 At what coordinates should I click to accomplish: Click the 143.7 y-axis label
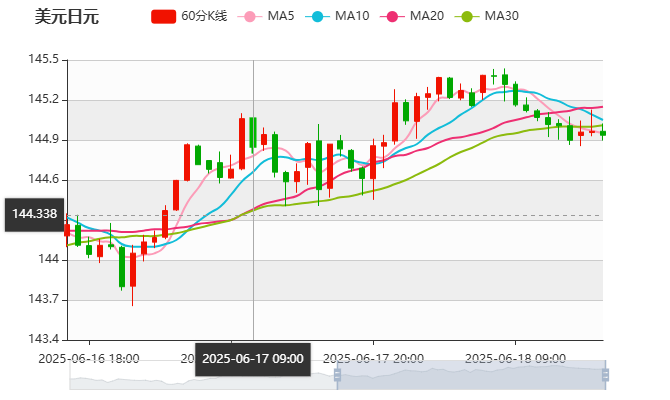pos(43,299)
